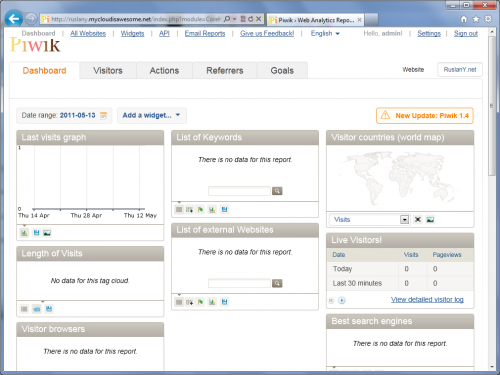Switch to the Actions tab
500x375 pixels.
(x=164, y=71)
